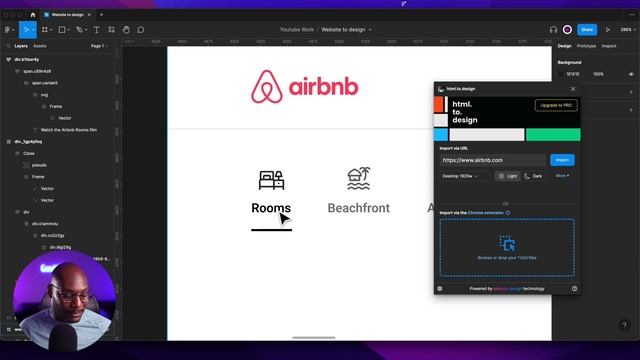Click the URL input field
Image resolution: width=640 pixels, height=360 pixels.
pos(493,160)
